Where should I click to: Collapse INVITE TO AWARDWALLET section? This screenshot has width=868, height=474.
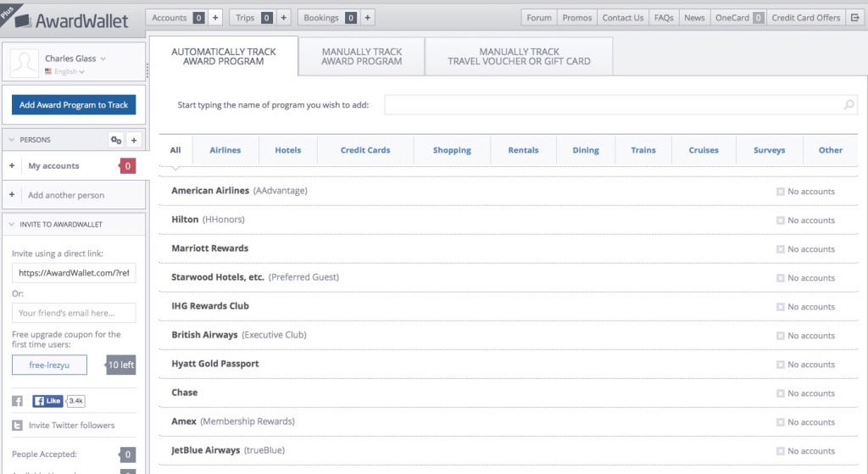12,224
